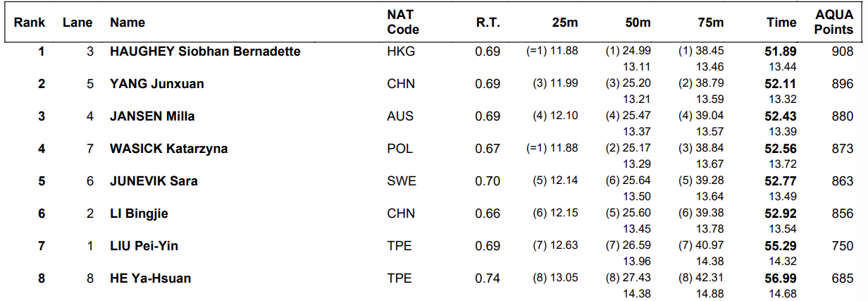Screen dimensions: 868x301
Task: Click HE Ya-Hsuan's name
Action: 150,278
